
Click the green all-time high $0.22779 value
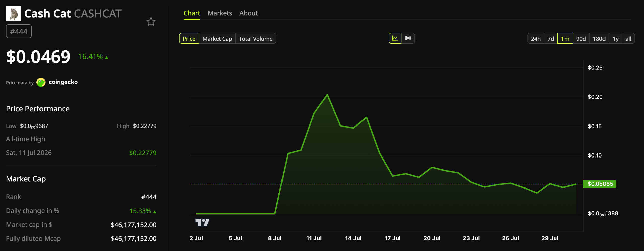coord(143,153)
